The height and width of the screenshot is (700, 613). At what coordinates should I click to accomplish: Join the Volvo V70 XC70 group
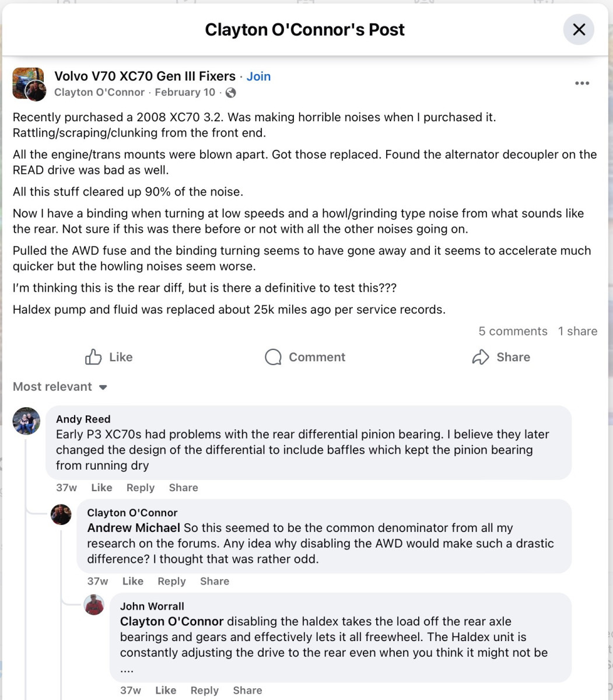coord(258,76)
